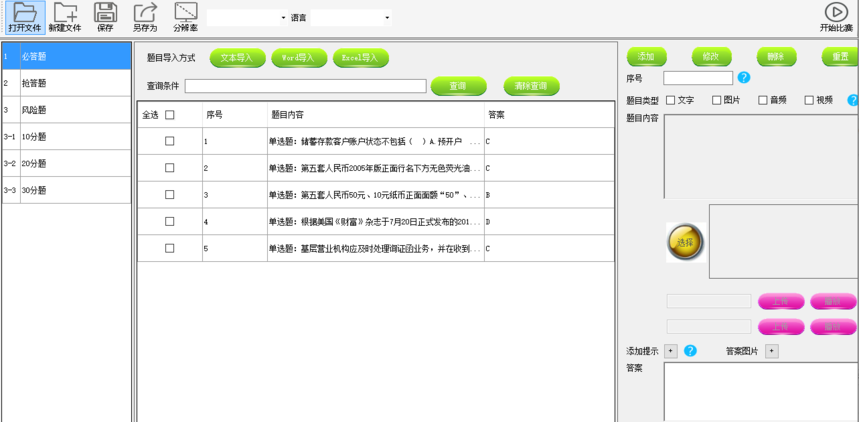This screenshot has width=859, height=422.
Task: Click the help icon beside 视频 checkbox
Action: coord(853,100)
